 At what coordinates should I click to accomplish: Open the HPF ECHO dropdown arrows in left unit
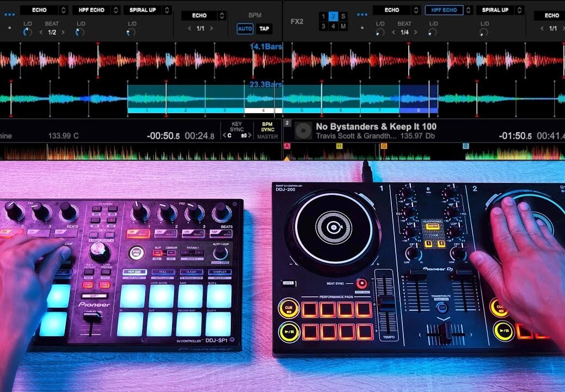coord(115,10)
